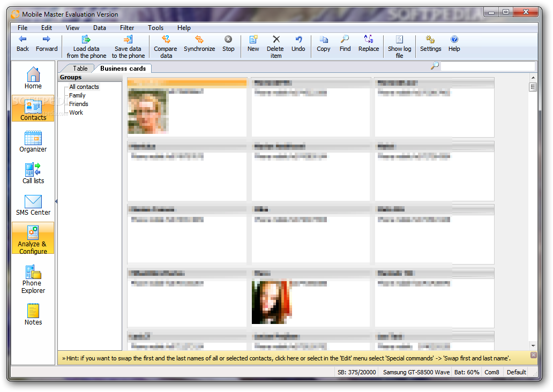This screenshot has width=553, height=392.
Task: Click the search magnifier icon
Action: [435, 66]
